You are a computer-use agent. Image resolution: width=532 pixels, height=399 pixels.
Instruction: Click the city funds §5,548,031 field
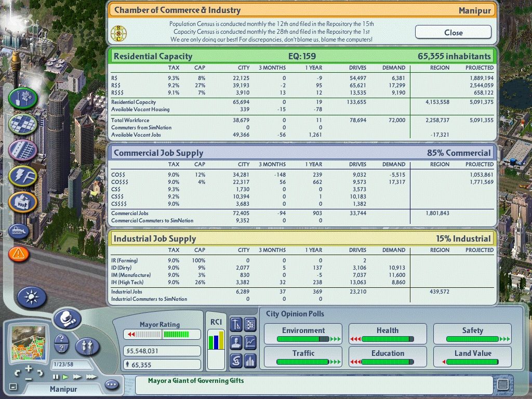click(x=162, y=351)
